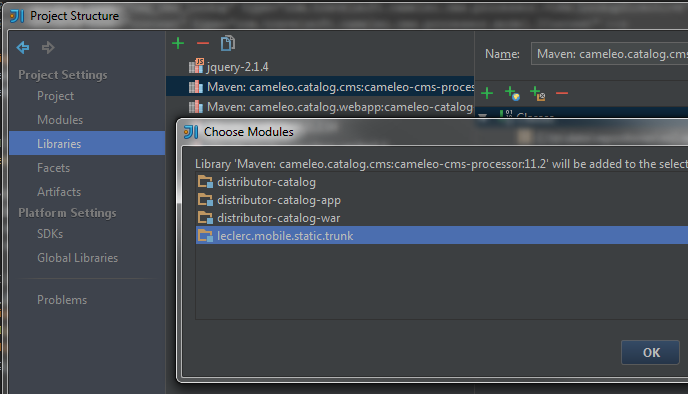Select leclerc.mobile.static.trunk module

(x=442, y=236)
